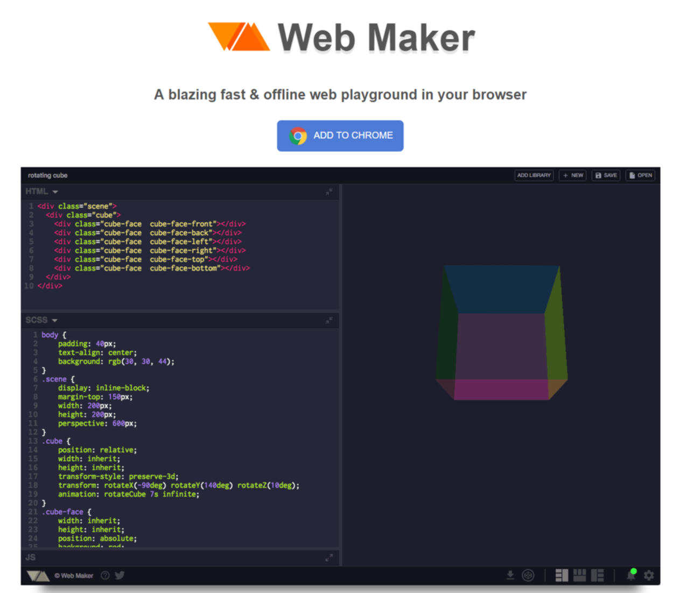Click the Web Maker logo in the footer
Viewport: 700px width, 593px height.
[x=38, y=576]
